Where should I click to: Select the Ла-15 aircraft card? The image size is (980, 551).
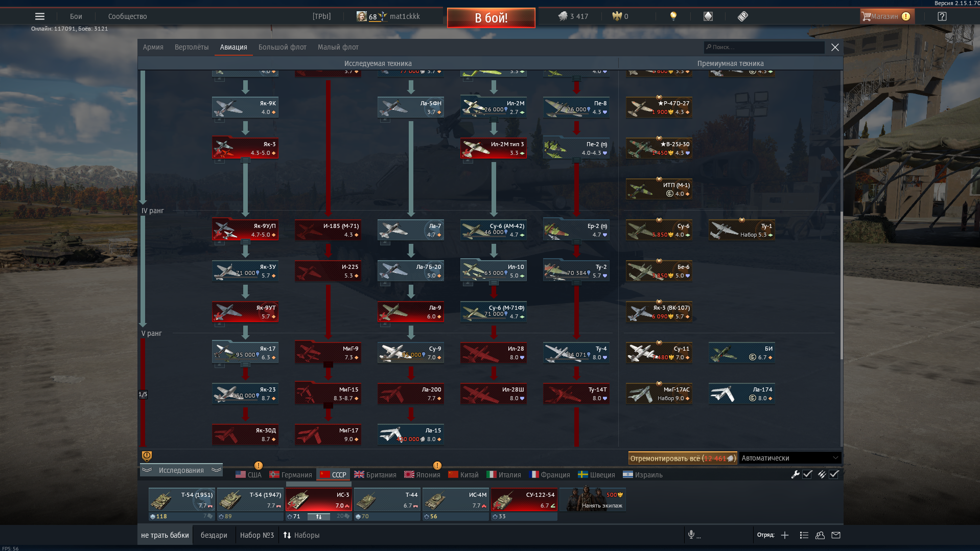pos(411,434)
